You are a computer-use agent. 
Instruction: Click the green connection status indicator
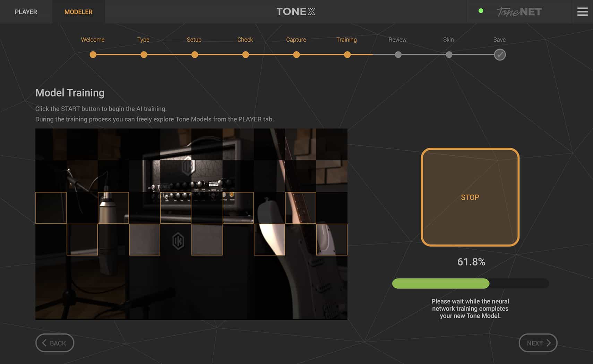[x=481, y=10]
